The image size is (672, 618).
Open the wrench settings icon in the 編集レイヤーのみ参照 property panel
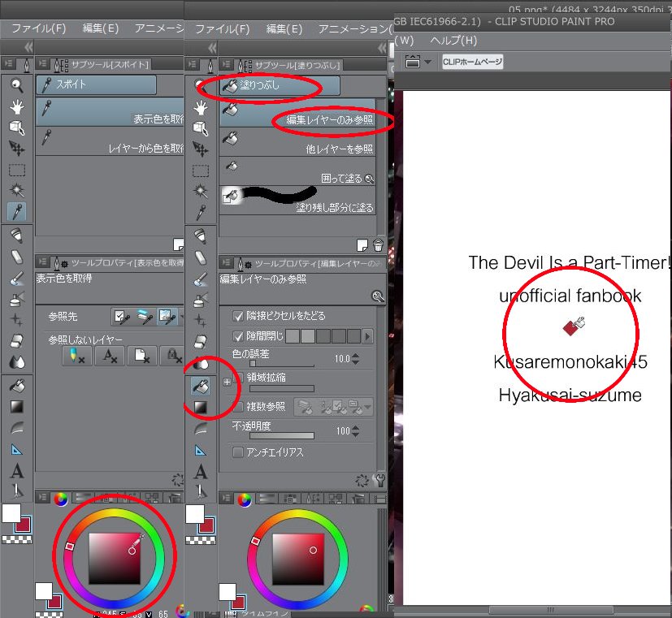click(379, 481)
